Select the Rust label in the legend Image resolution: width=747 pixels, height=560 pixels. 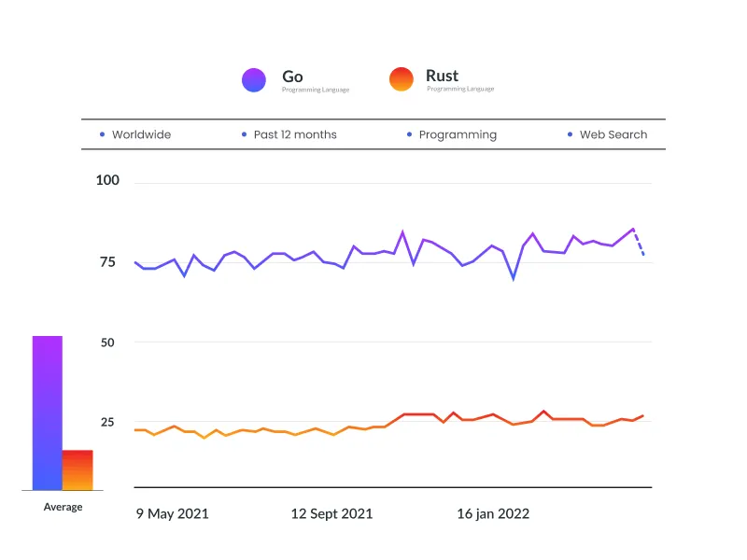pos(441,77)
